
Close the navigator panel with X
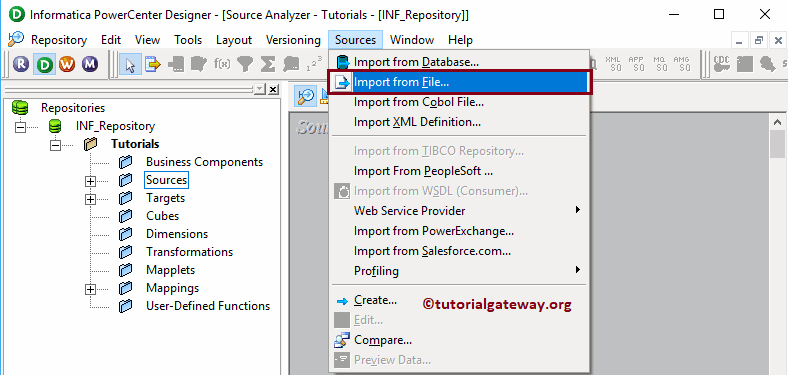[273, 89]
